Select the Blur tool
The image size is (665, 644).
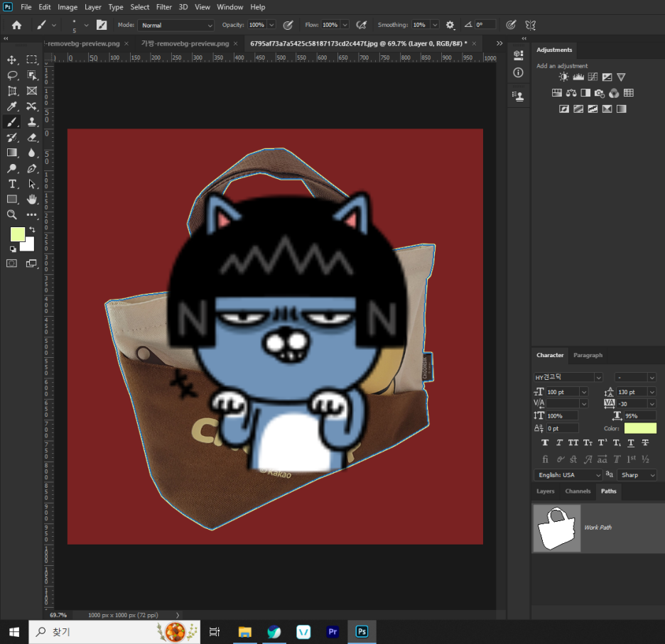(x=32, y=153)
